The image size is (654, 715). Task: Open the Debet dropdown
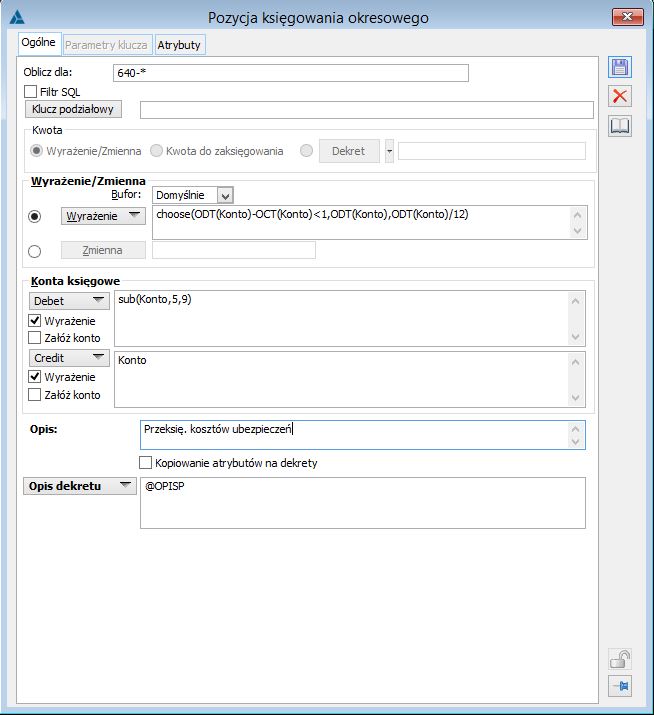pos(98,300)
